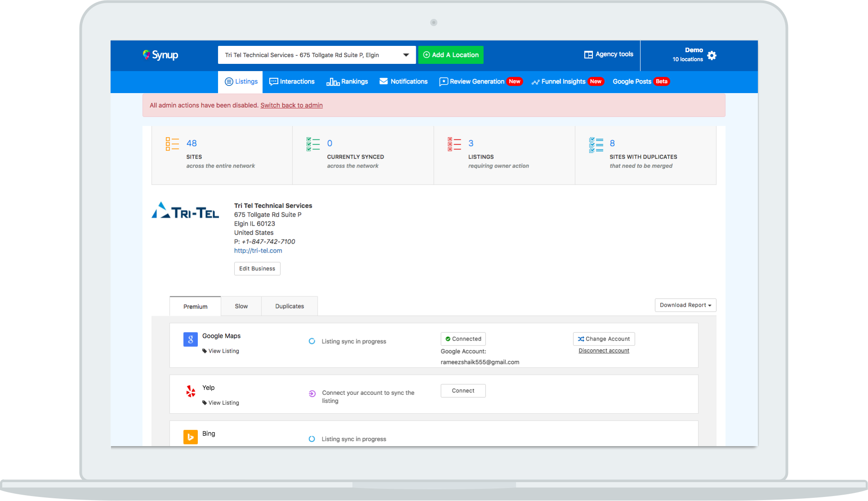Click the Add A Location button
Image resolution: width=868 pixels, height=501 pixels.
click(451, 55)
